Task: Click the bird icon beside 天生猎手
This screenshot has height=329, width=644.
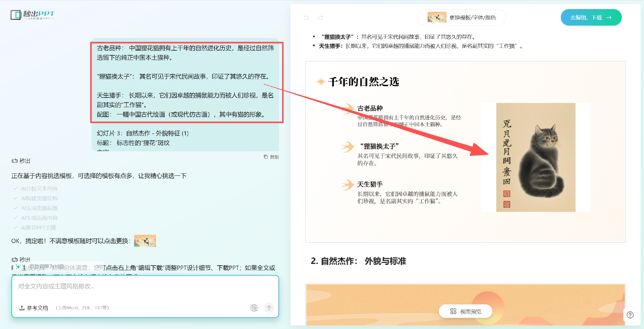Action: point(348,185)
